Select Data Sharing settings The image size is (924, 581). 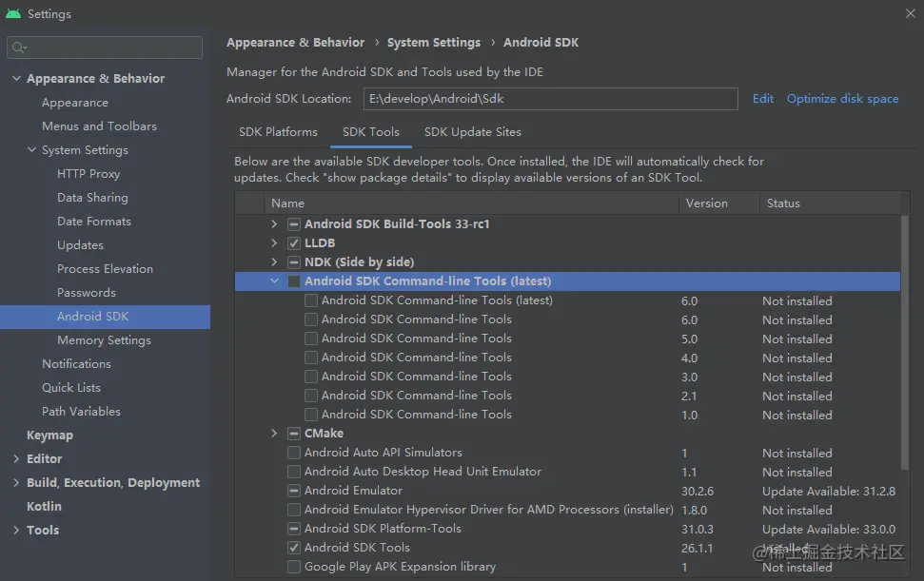coord(92,198)
